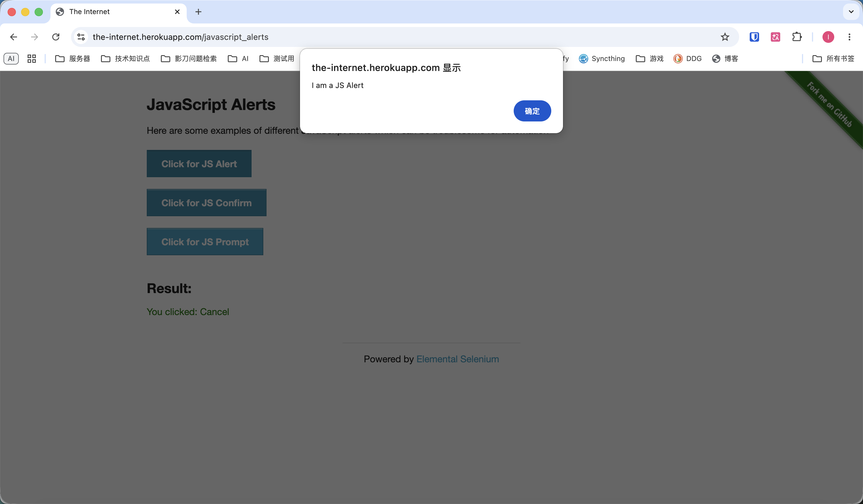The image size is (863, 504).
Task: Click the 'Click for JS Confirm' button
Action: pos(207,202)
